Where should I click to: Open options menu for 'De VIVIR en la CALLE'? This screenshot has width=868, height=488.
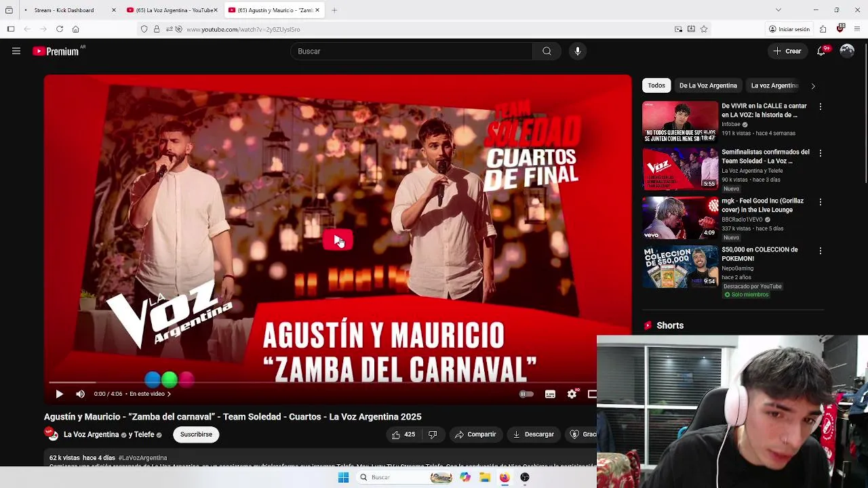point(821,106)
